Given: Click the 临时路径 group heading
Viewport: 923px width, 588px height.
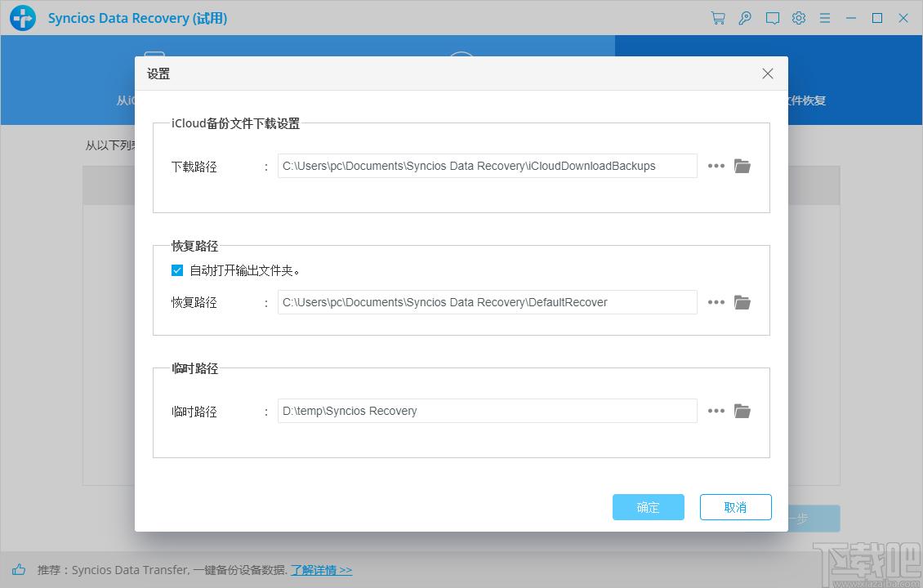Looking at the screenshot, I should click(195, 368).
